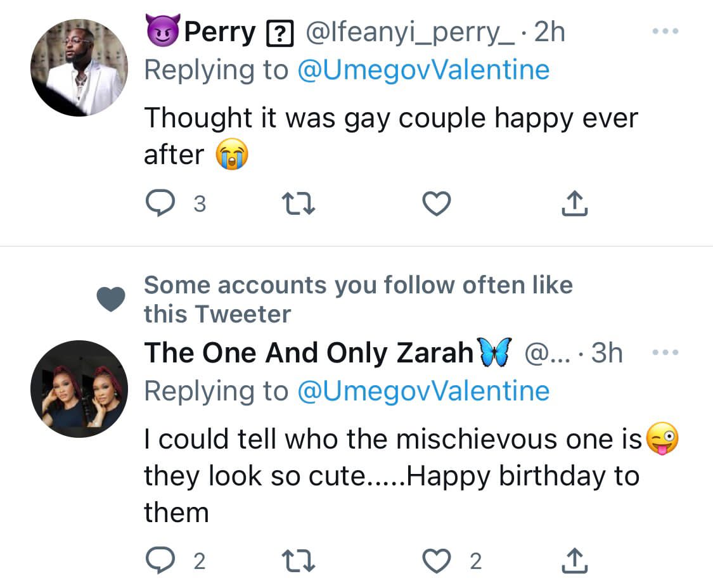Click the heart icon beside 'Some accounts you follow'
713x588 pixels.
pos(112,299)
